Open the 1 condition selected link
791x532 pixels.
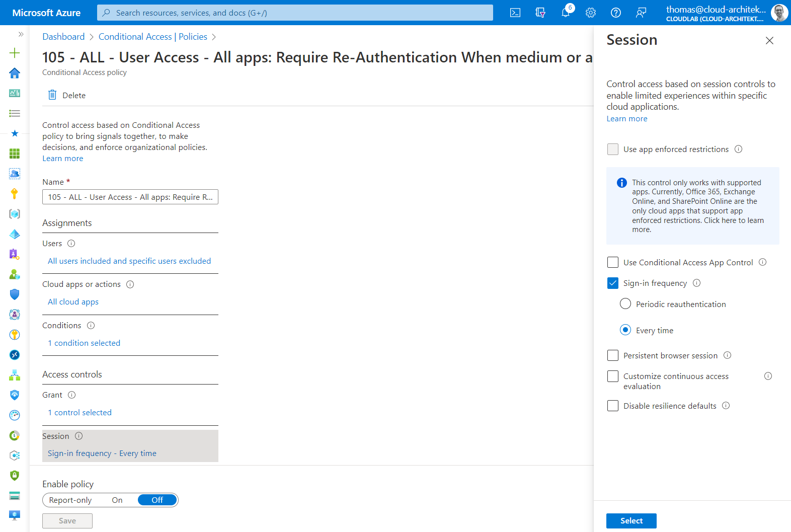[x=84, y=343]
